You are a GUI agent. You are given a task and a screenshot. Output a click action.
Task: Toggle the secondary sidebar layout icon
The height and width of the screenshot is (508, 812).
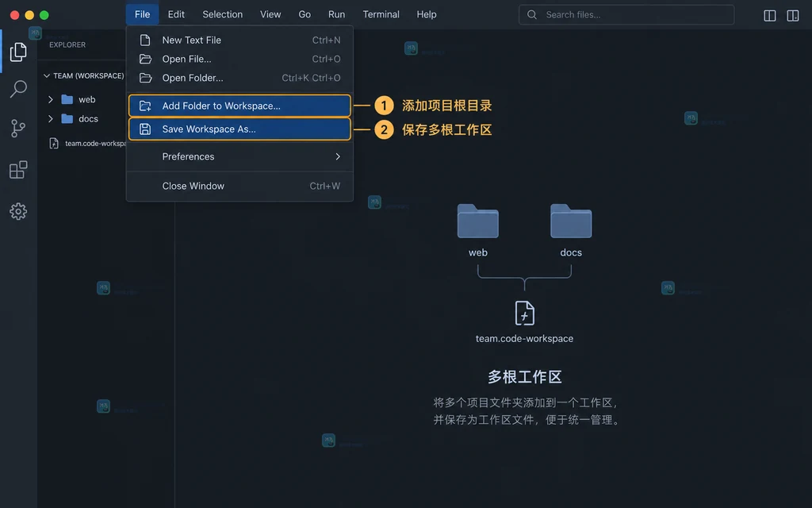(793, 16)
